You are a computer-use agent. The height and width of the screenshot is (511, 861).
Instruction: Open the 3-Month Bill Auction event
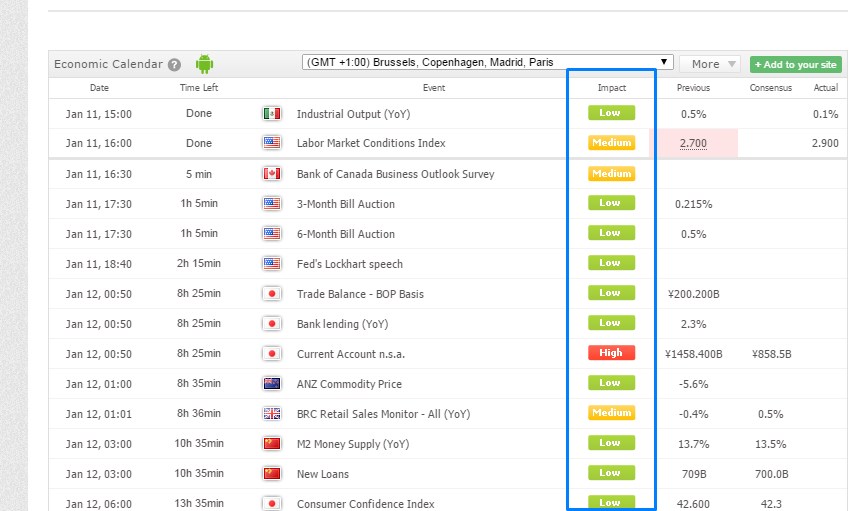pos(346,204)
